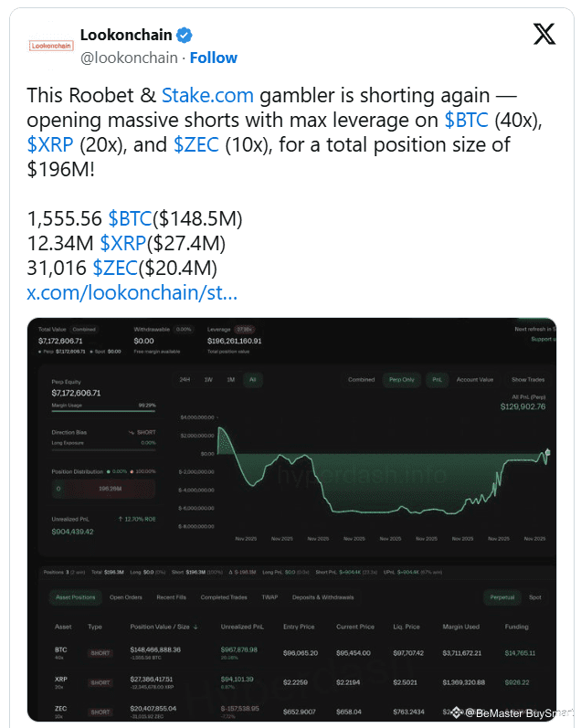Click the X logo icon
The image size is (581, 728).
pos(544,35)
